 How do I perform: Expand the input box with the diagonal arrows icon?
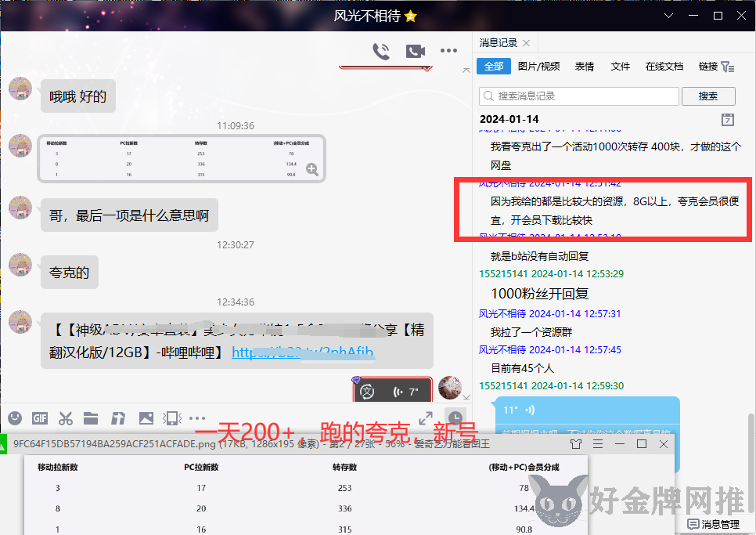pyautogui.click(x=426, y=418)
